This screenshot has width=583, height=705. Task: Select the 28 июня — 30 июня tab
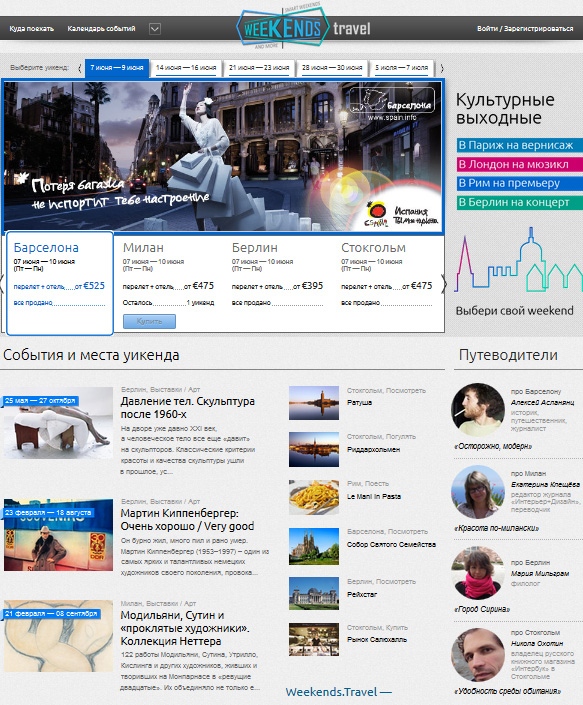332,68
